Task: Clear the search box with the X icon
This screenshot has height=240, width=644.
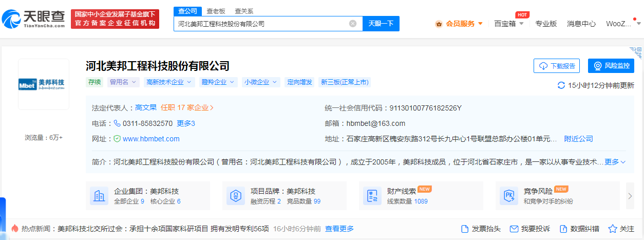Action: pos(353,24)
